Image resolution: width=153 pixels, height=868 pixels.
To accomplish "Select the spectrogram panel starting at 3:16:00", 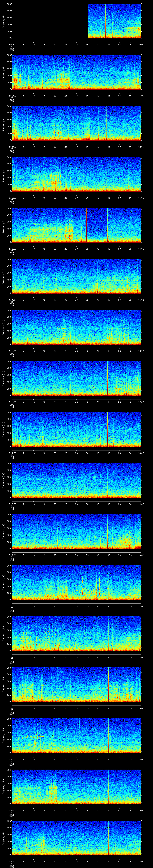I will [x=77, y=378].
